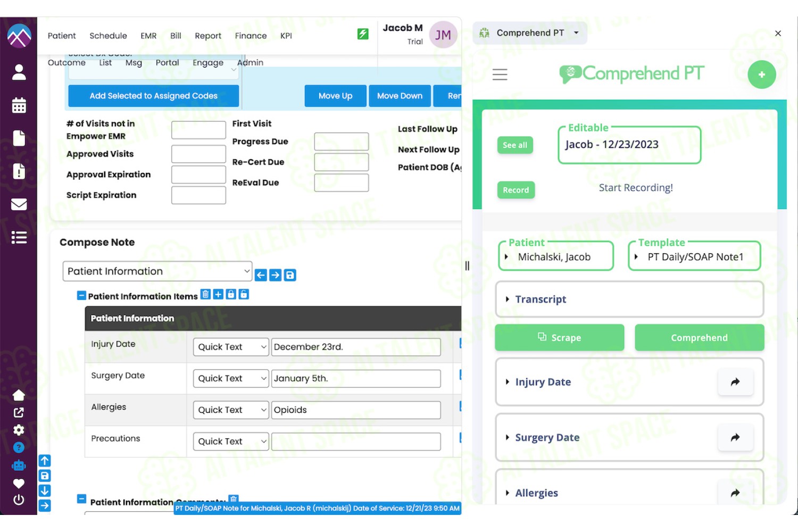Open the EMR menu
The width and height of the screenshot is (798, 532).
148,36
